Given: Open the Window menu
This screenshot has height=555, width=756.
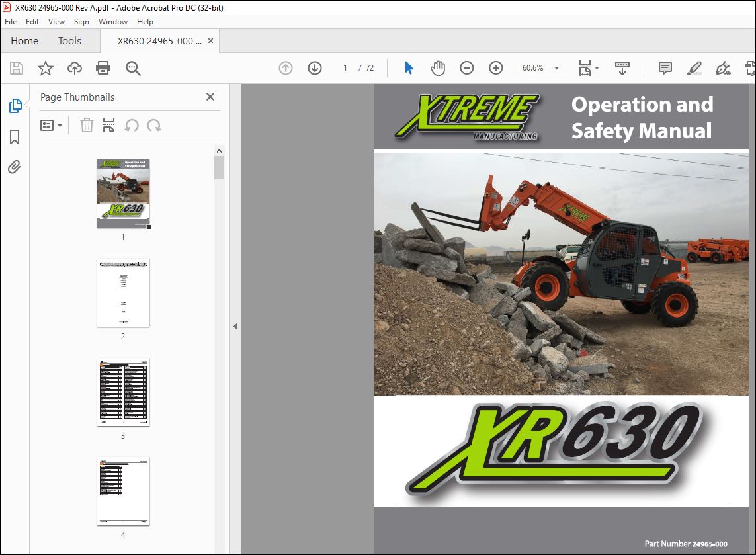Looking at the screenshot, I should (113, 22).
